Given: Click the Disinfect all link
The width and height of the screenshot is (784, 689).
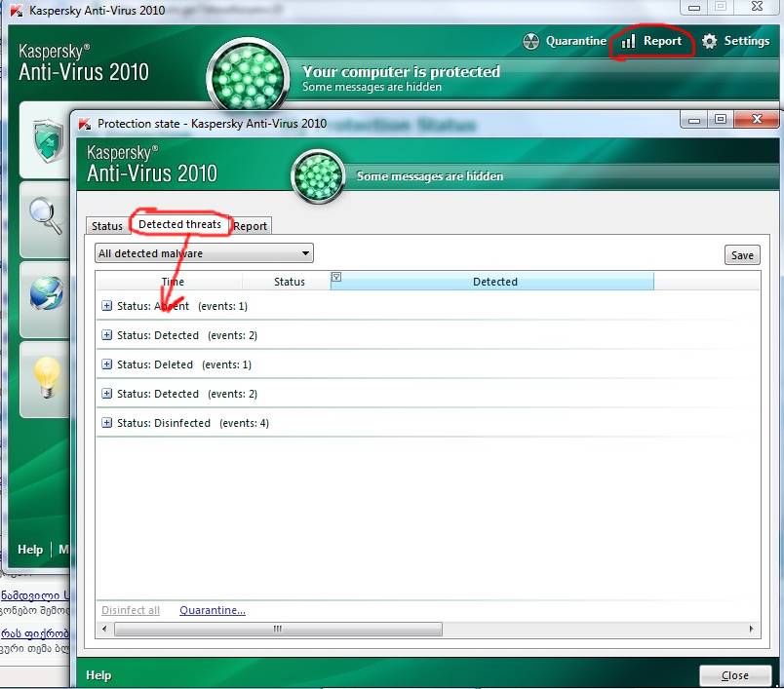Looking at the screenshot, I should (x=131, y=610).
